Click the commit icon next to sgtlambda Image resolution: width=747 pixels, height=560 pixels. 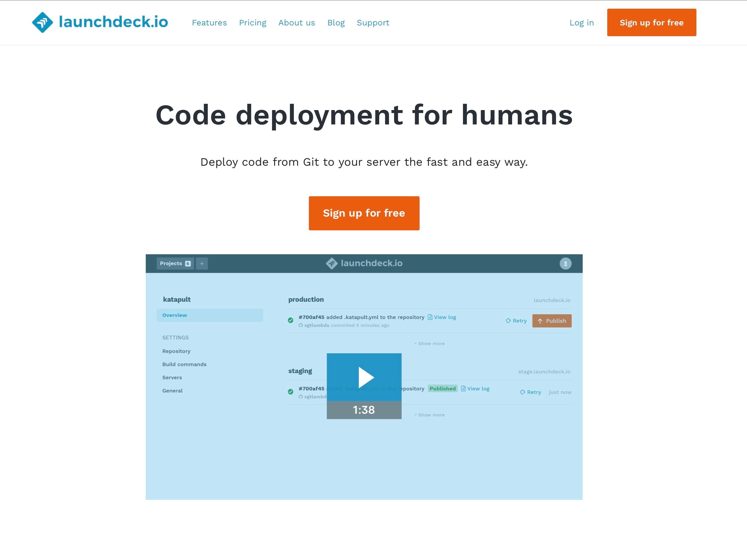click(x=300, y=325)
